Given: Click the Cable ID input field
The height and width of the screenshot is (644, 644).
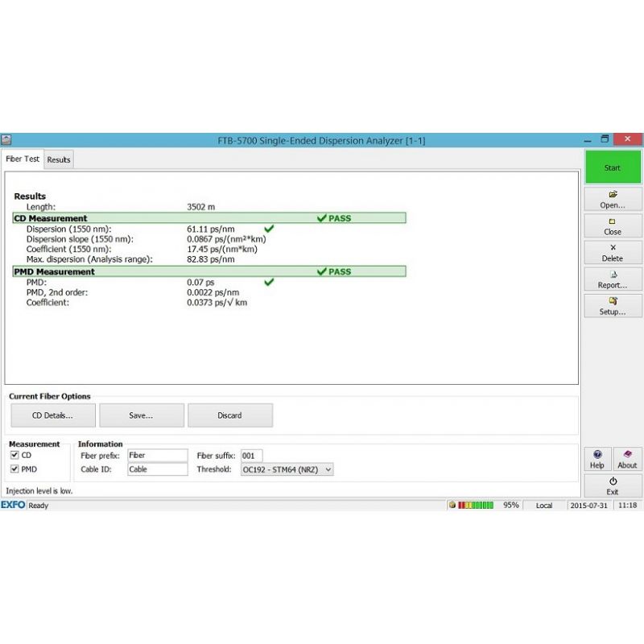Looking at the screenshot, I should click(x=157, y=469).
